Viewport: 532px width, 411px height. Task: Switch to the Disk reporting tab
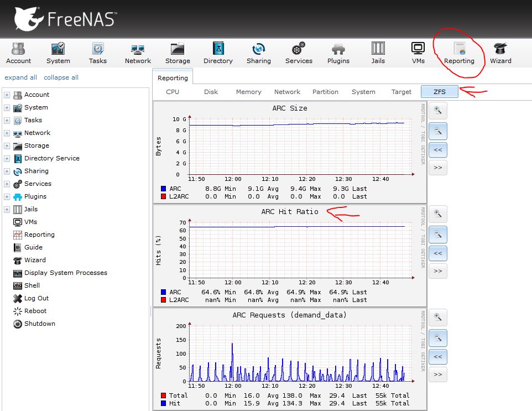(x=211, y=92)
